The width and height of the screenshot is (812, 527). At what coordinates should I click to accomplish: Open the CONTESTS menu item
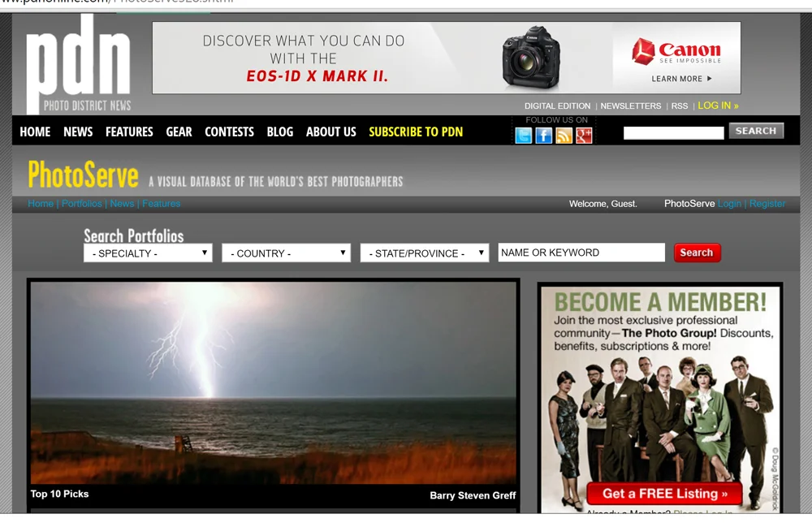(x=230, y=132)
